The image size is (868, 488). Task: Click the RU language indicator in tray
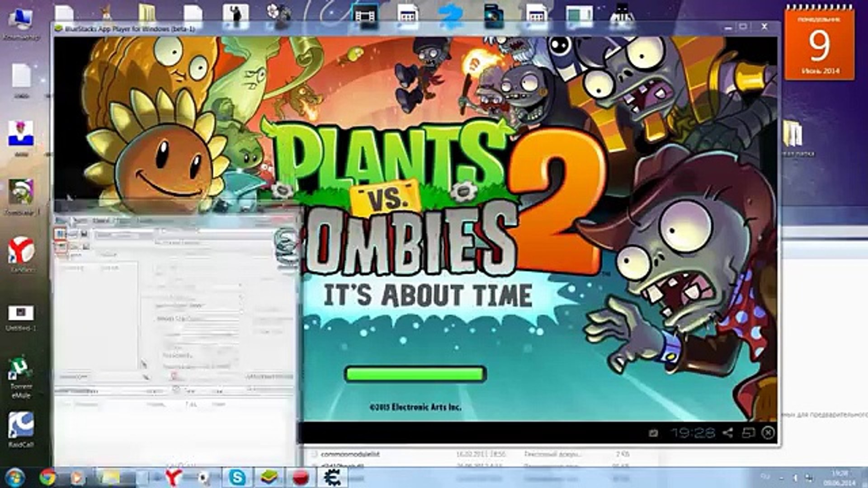pos(765,477)
